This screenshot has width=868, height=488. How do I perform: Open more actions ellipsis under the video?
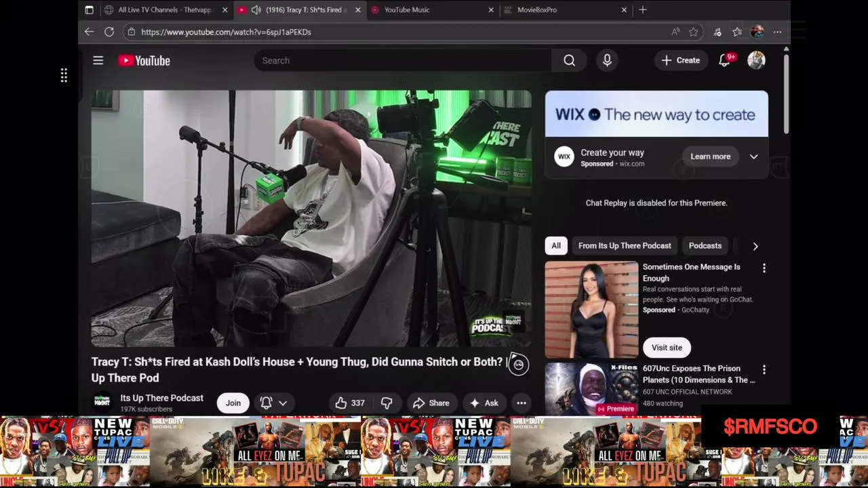[521, 403]
